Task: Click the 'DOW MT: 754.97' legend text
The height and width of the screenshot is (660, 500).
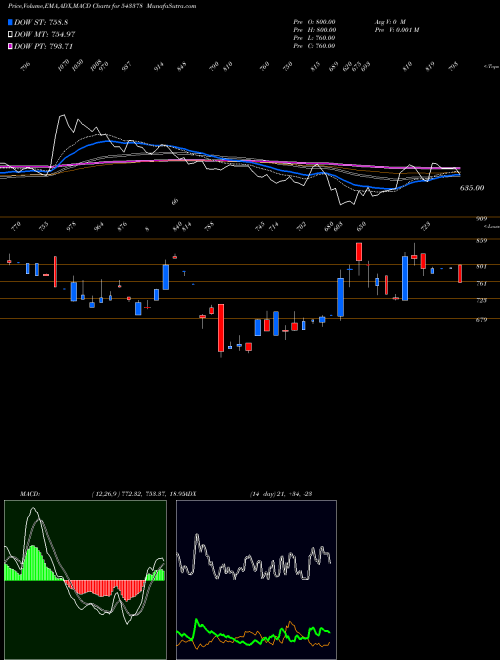Action: point(45,35)
